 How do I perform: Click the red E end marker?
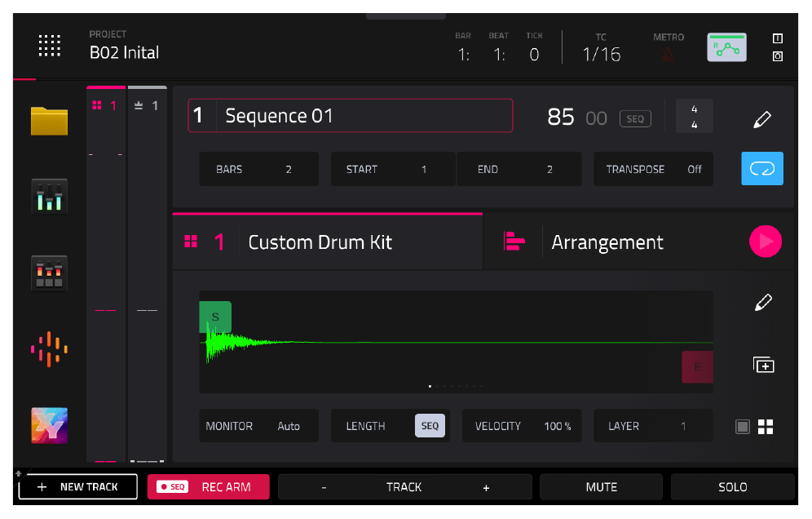pos(698,366)
